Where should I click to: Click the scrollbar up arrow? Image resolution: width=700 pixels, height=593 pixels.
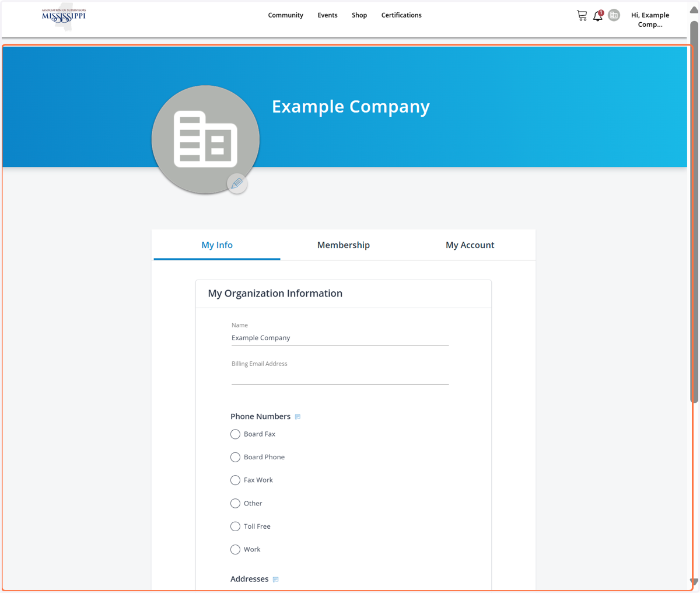click(694, 9)
